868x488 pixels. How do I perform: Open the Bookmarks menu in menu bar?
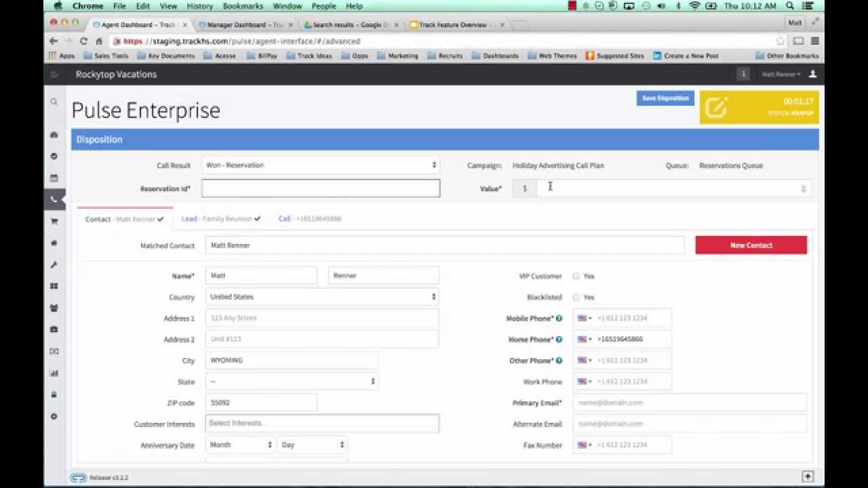[243, 6]
